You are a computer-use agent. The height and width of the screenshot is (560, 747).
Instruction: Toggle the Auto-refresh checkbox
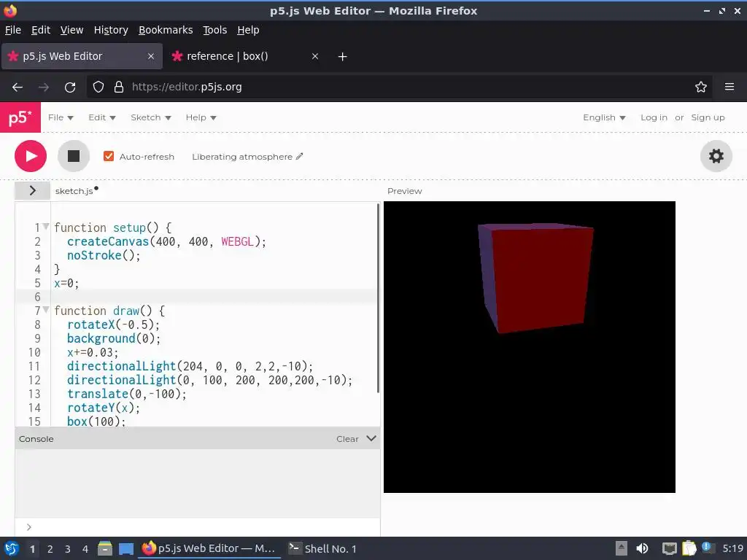click(109, 156)
